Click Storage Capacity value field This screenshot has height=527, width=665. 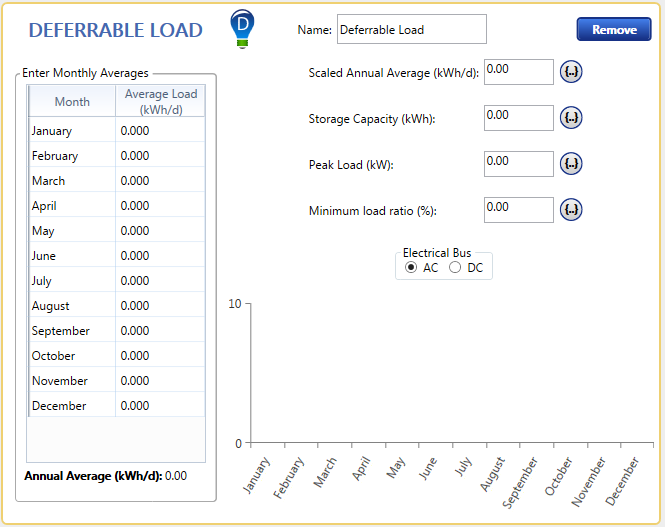pyautogui.click(x=518, y=118)
